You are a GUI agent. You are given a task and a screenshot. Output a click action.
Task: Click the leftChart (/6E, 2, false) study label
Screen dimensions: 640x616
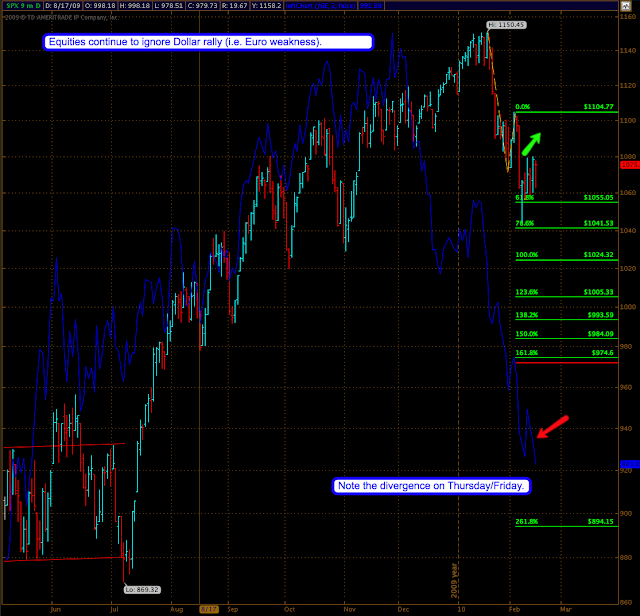point(320,6)
